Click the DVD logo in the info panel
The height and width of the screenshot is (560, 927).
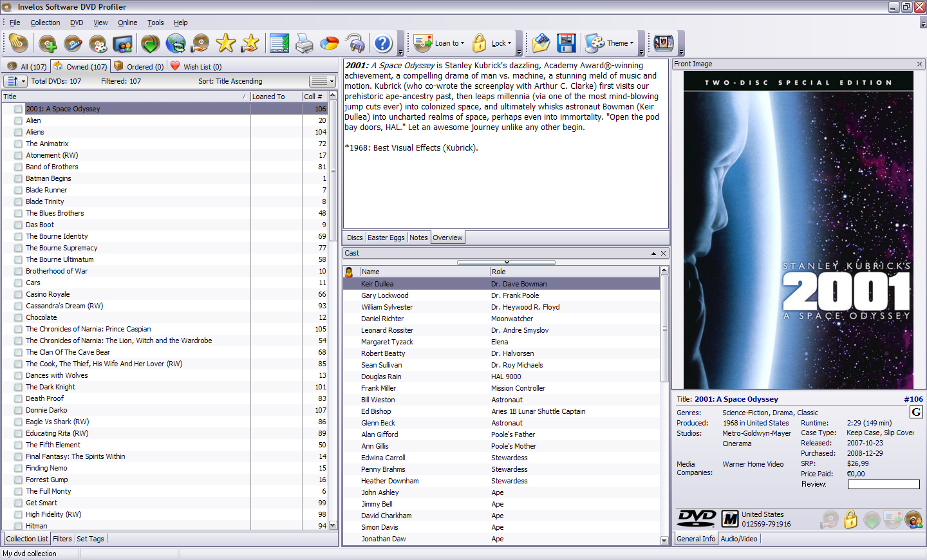click(x=697, y=518)
